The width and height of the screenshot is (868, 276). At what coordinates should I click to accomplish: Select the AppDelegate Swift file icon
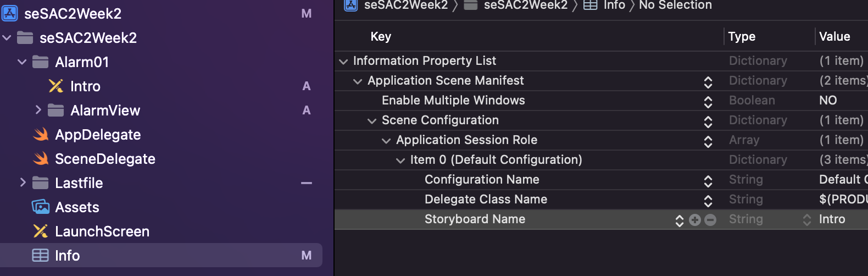41,135
